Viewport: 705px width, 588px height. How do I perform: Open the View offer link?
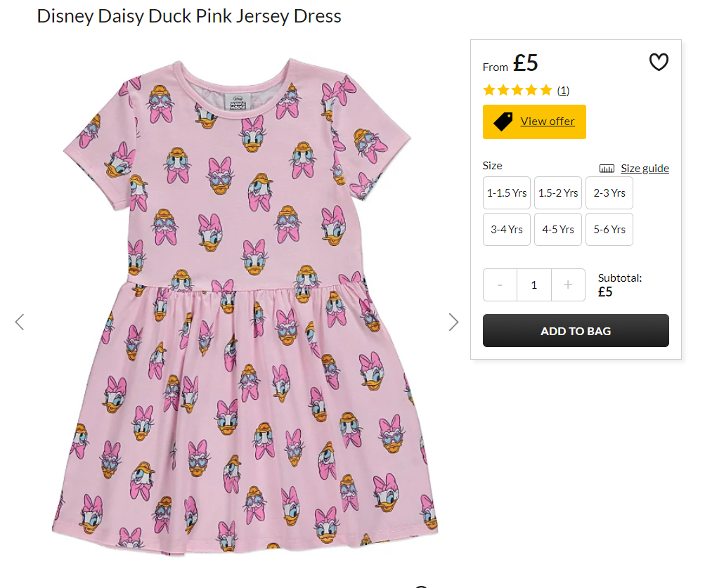(548, 122)
